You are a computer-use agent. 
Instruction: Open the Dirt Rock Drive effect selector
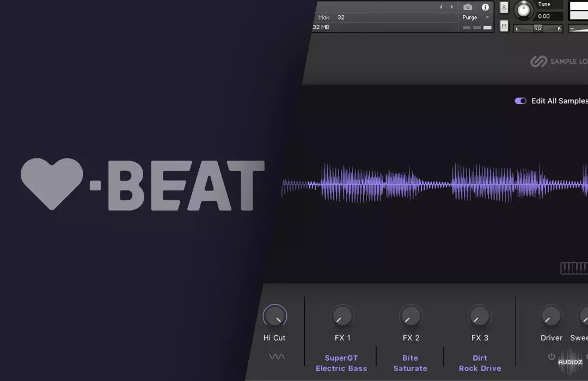click(x=480, y=363)
